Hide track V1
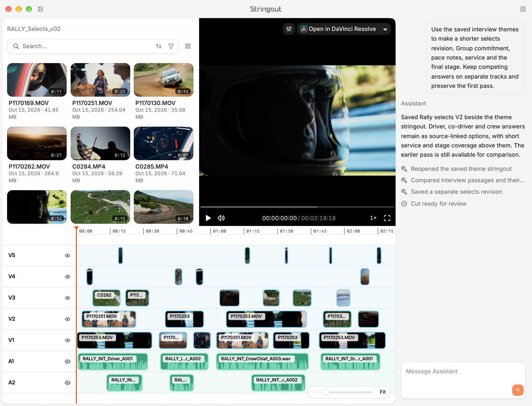Image resolution: width=532 pixels, height=406 pixels. pyautogui.click(x=68, y=340)
